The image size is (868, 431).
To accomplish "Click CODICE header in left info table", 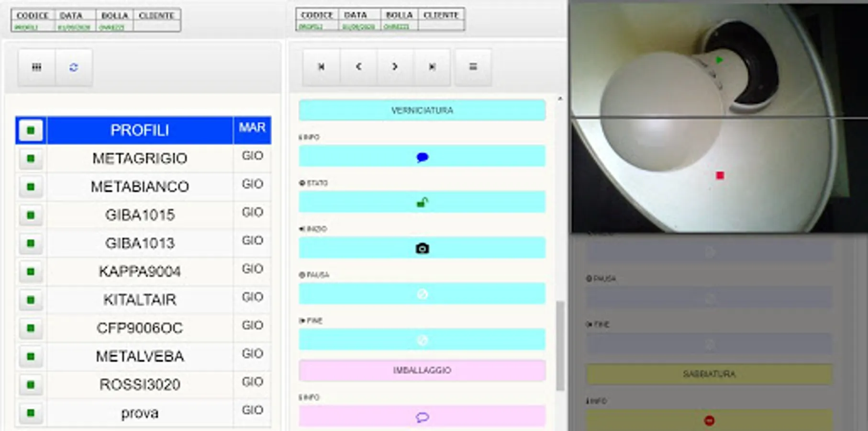I will 33,15.
